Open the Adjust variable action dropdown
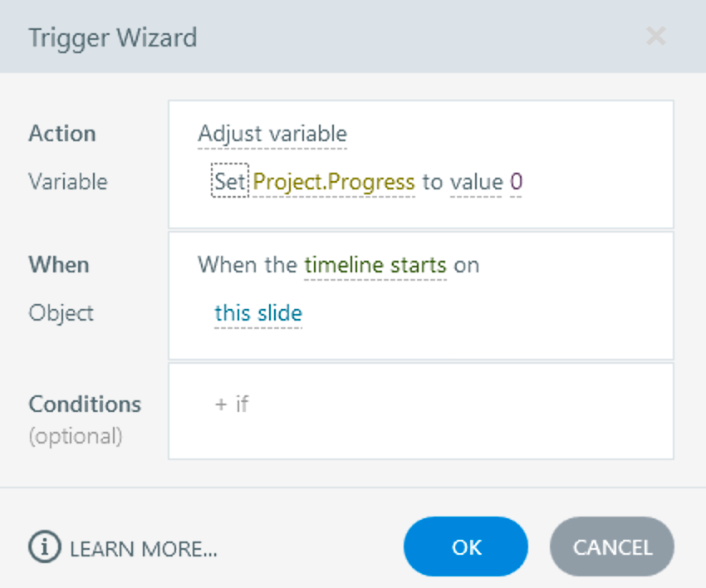706x588 pixels. point(272,134)
